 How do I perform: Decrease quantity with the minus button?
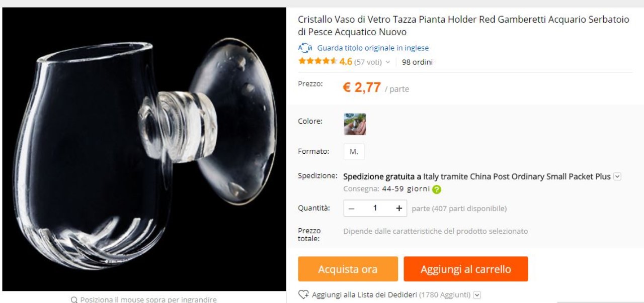point(351,208)
